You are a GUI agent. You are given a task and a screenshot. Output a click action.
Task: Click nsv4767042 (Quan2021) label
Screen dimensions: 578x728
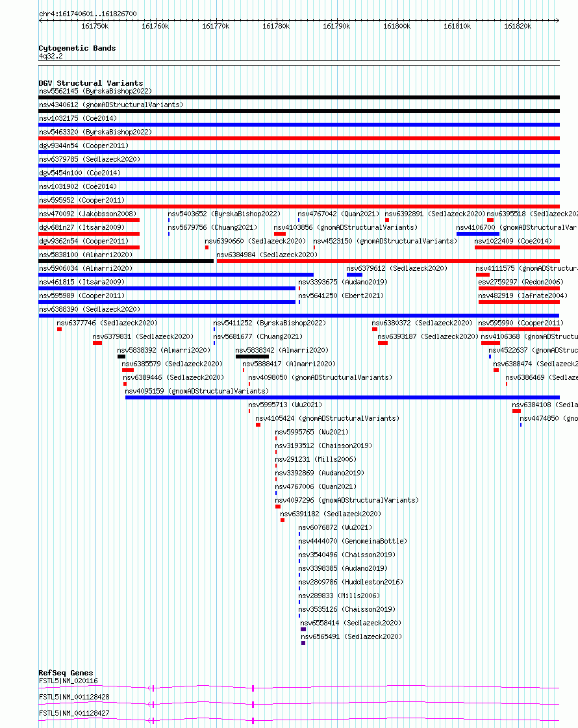point(338,214)
